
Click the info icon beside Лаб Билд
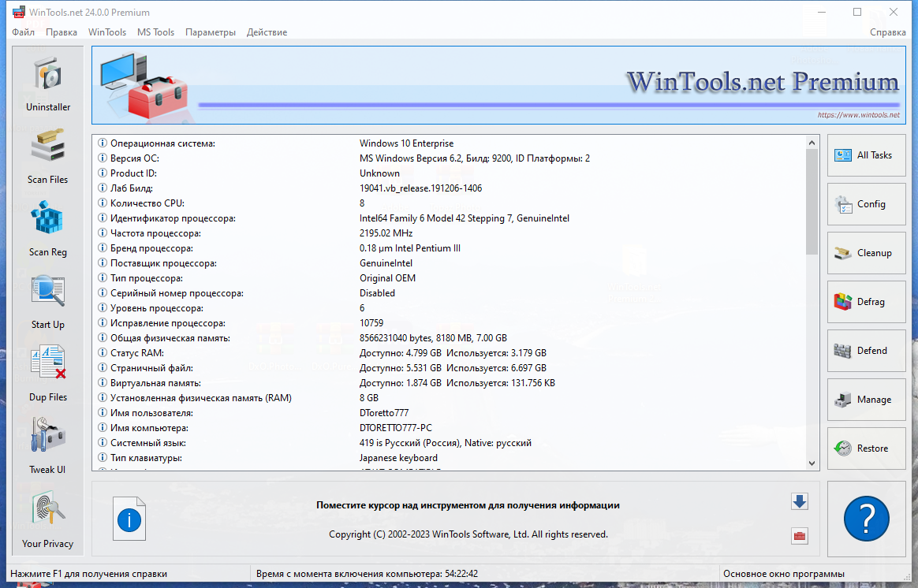(x=103, y=188)
